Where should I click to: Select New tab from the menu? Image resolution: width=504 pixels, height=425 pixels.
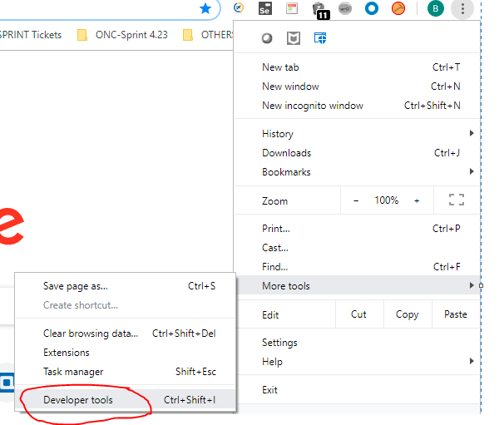[358, 67]
